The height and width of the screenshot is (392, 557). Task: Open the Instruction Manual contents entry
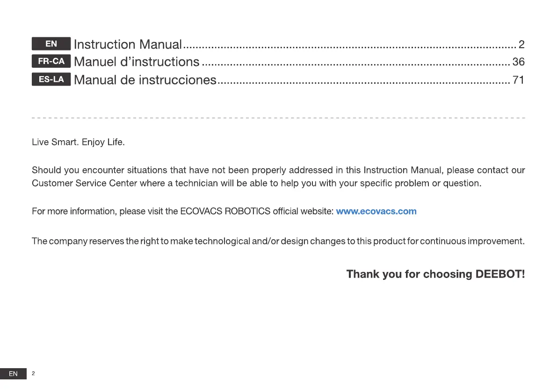coord(128,44)
